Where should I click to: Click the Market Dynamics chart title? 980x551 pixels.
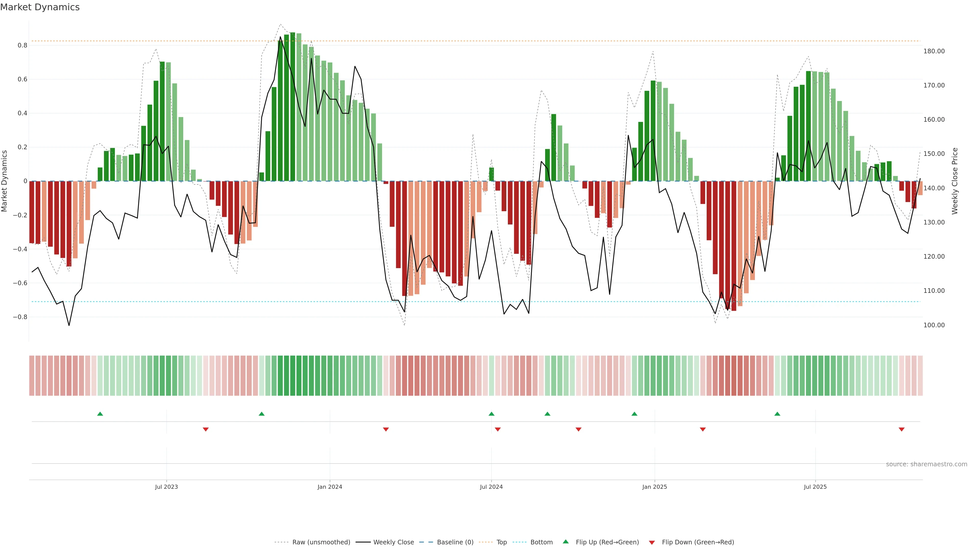pyautogui.click(x=40, y=7)
